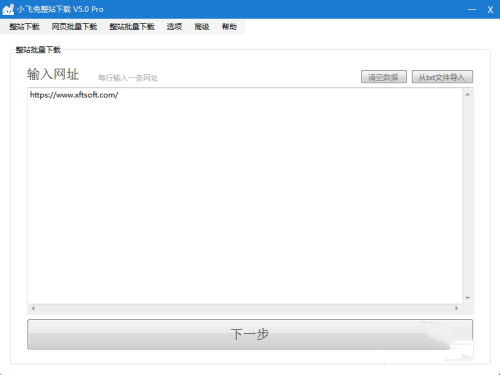
Task: Click the https://www.xftsoft.com/ URL line
Action: [74, 95]
